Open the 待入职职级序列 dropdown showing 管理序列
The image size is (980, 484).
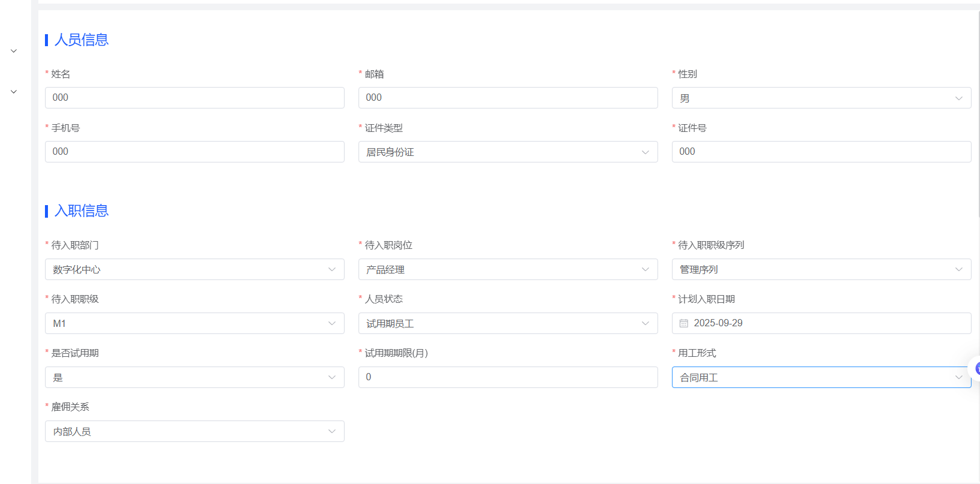(x=821, y=269)
